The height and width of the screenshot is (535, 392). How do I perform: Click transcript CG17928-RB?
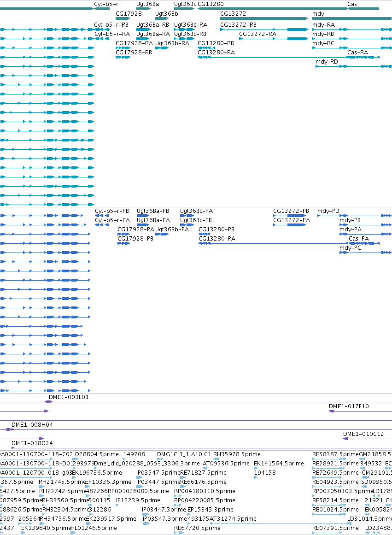coord(134,53)
